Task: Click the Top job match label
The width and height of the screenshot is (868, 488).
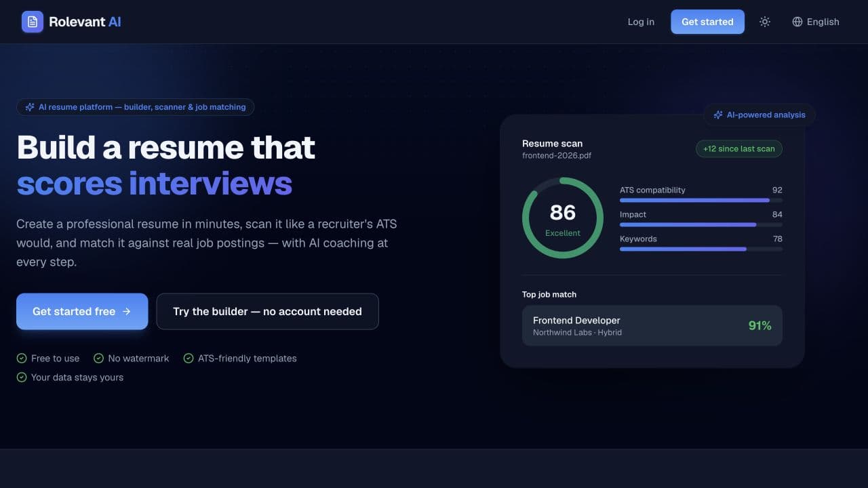Action: pos(549,295)
